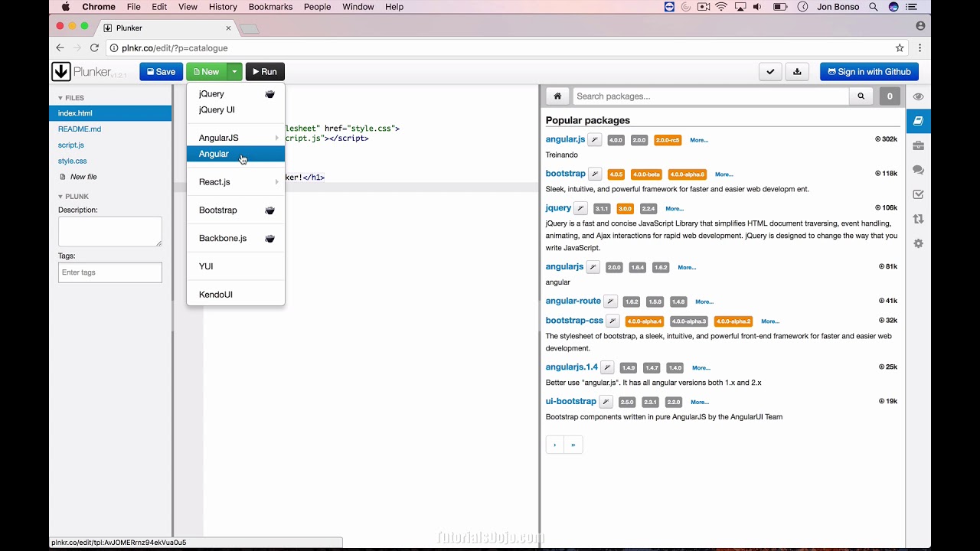Click the magic wand beside bootstrap-css
The image size is (980, 551).
pos(612,321)
